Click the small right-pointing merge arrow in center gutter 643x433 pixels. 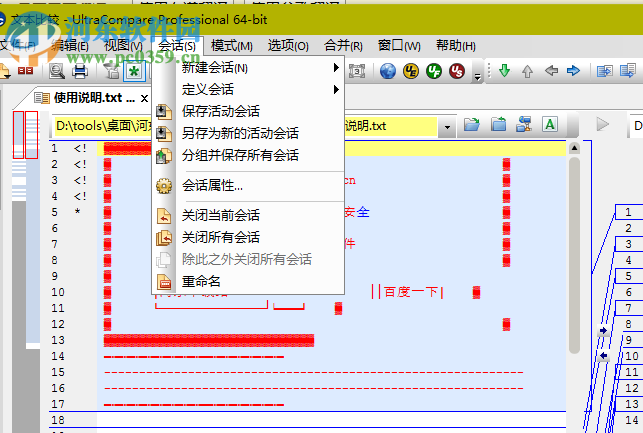pyautogui.click(x=603, y=330)
